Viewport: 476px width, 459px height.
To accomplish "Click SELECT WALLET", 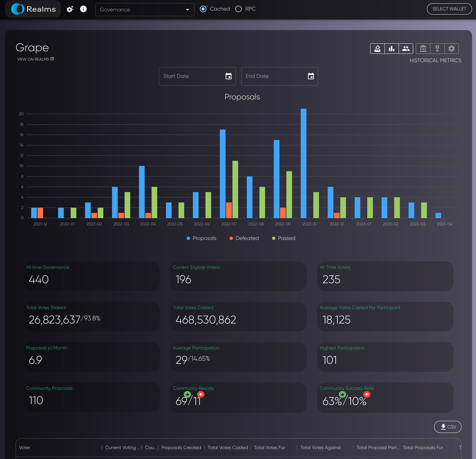I will coord(449,9).
